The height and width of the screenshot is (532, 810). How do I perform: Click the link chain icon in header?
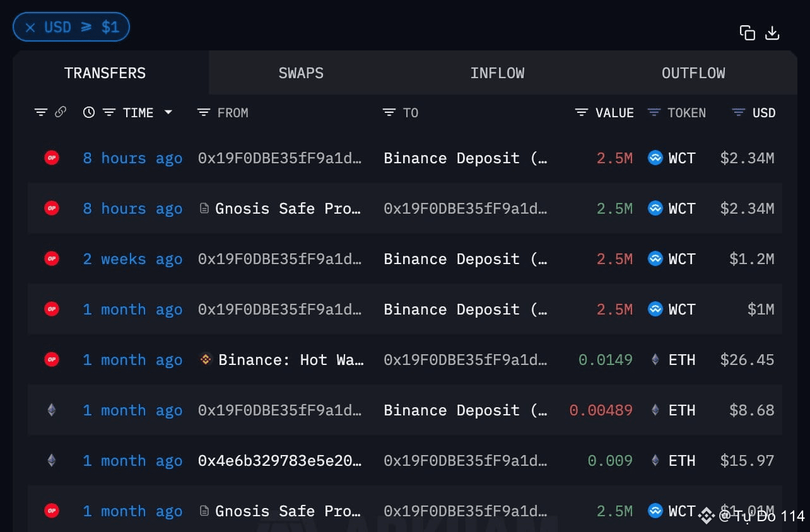[x=61, y=112]
